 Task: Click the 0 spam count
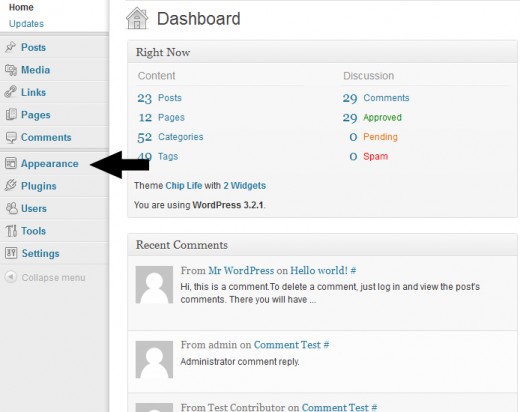click(353, 156)
